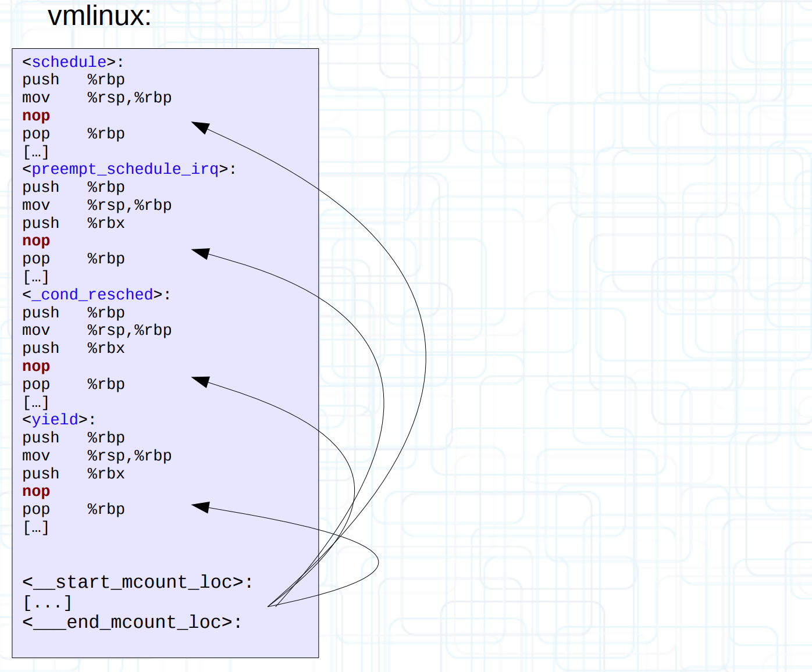Click the red nop in yield

[x=36, y=491]
